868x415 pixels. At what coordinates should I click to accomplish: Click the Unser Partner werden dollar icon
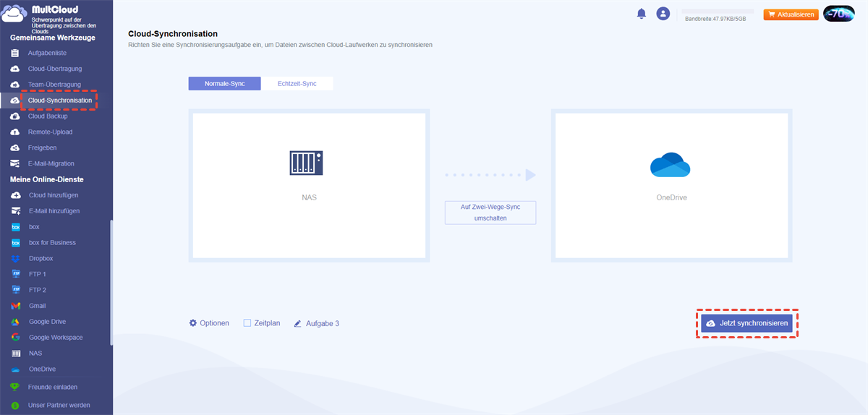(x=14, y=406)
